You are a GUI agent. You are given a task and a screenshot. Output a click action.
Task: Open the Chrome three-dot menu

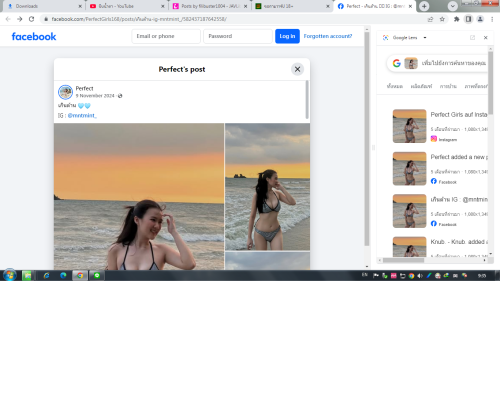tap(492, 19)
